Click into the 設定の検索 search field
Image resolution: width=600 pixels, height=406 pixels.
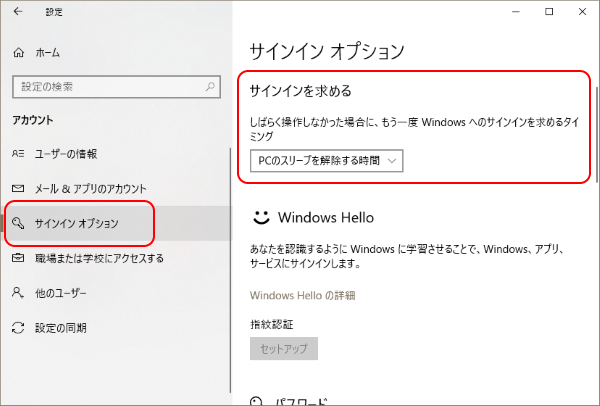click(x=116, y=87)
